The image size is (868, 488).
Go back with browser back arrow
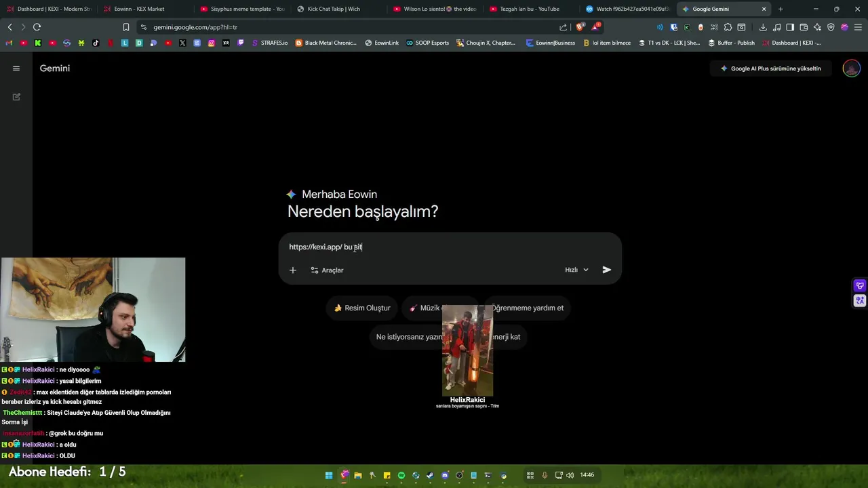click(9, 27)
